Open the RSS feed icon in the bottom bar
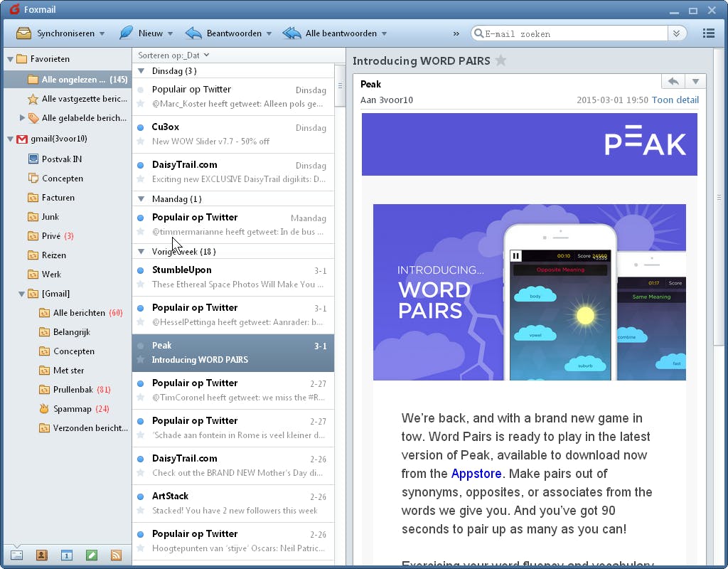The image size is (728, 569). point(116,555)
